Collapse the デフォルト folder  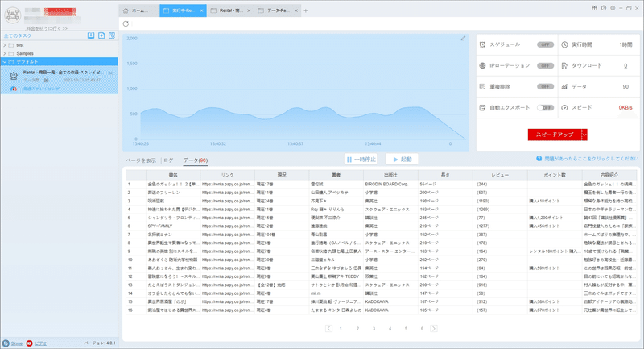pyautogui.click(x=5, y=62)
